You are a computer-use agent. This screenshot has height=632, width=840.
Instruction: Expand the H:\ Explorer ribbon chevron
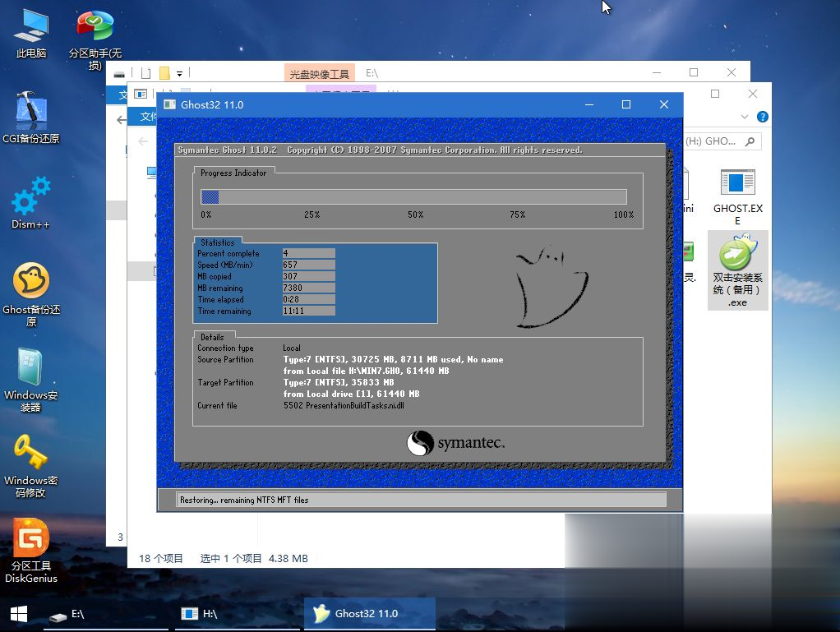(x=744, y=117)
